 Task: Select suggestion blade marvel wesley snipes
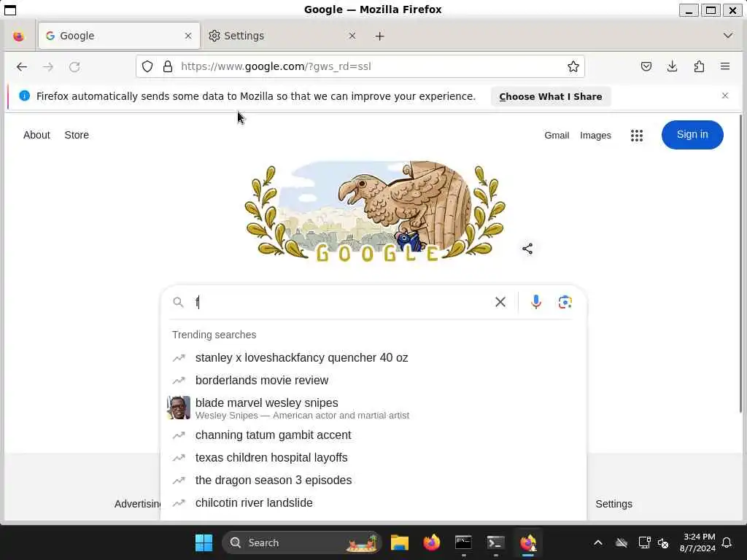pos(373,408)
